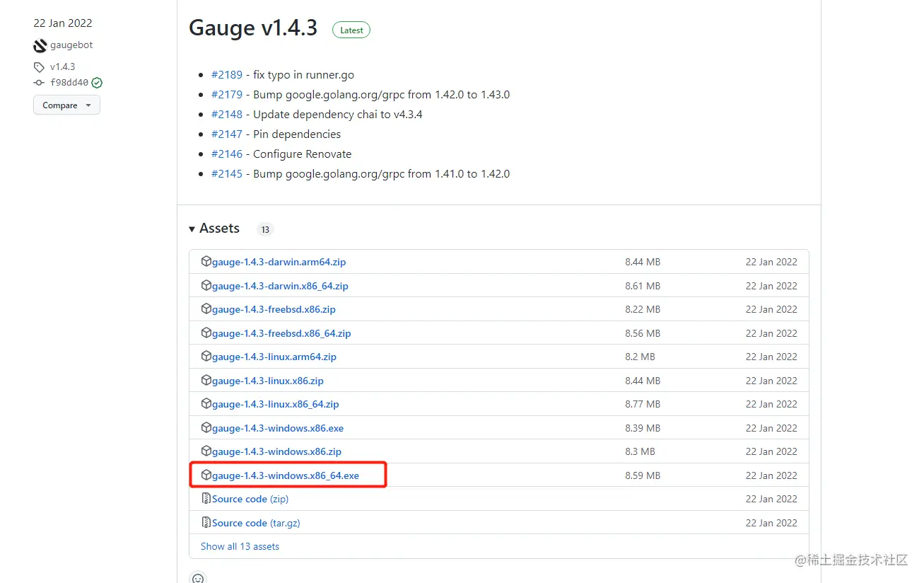Download gauge-1.4.3-linux.x86_64.zip
Screen dimensions: 924x583
point(276,404)
